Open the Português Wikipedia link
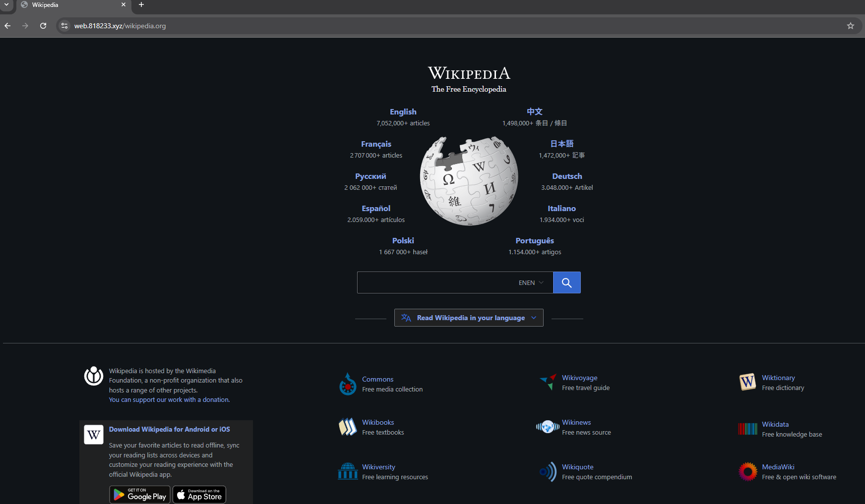The width and height of the screenshot is (865, 504). point(535,241)
